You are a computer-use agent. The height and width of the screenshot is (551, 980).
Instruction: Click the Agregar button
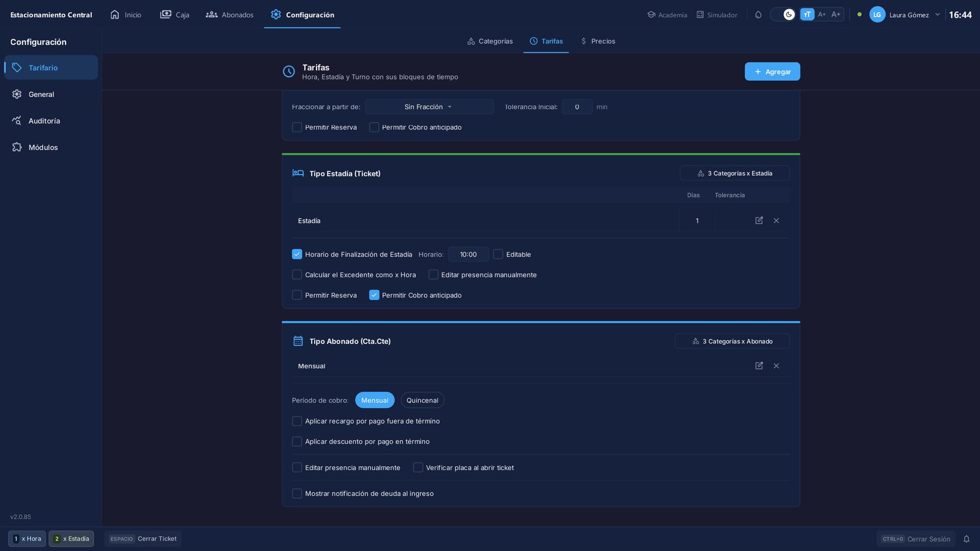click(772, 72)
